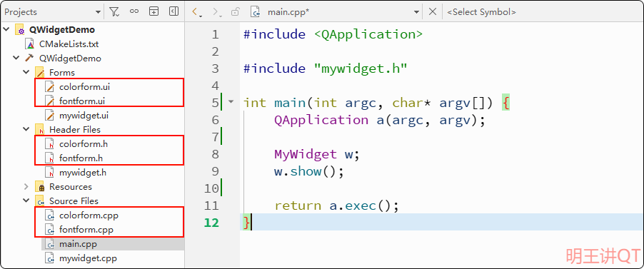The height and width of the screenshot is (269, 644).
Task: Click the Source Files folder label
Action: (x=74, y=201)
